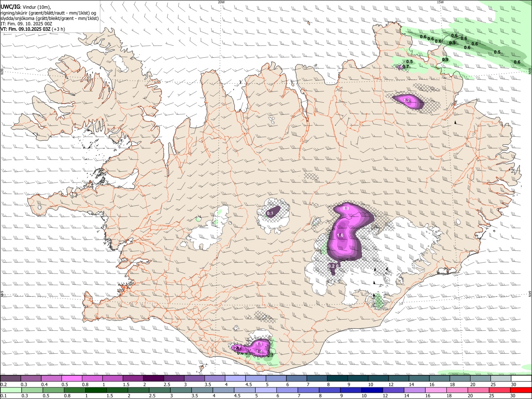Click the '0.1' number in the bottom legend row
The height and width of the screenshot is (399, 532).
(4, 396)
